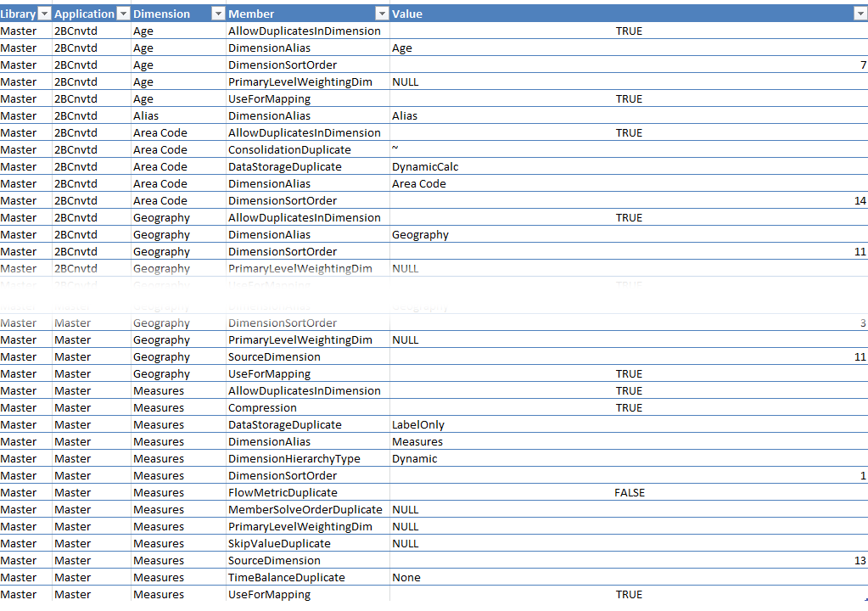Open the Library column filter dropdown
868x611 pixels.
point(44,14)
